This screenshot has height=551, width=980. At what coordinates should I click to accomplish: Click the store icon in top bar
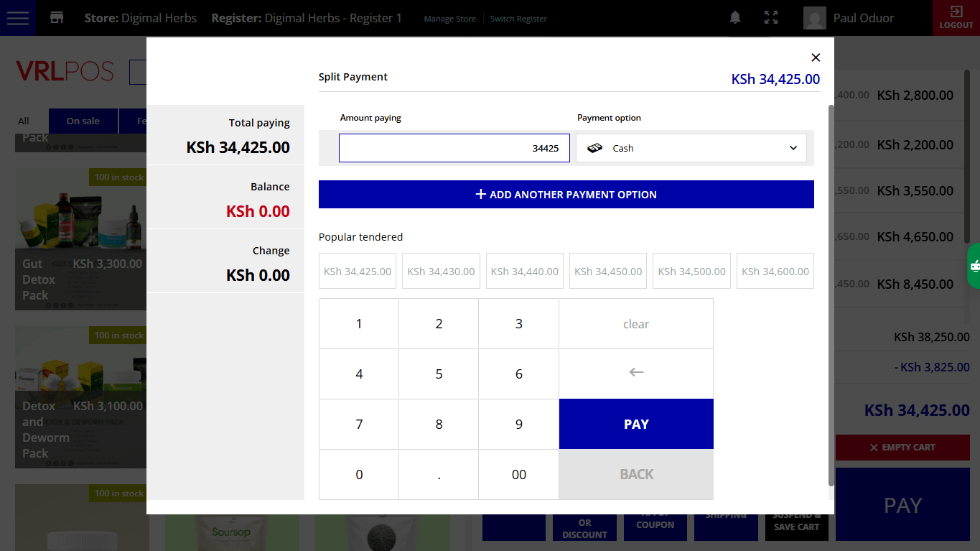tap(57, 18)
